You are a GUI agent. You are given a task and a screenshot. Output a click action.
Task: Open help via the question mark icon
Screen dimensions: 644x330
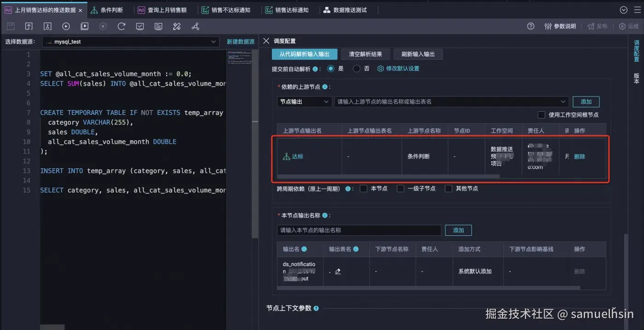click(531, 26)
